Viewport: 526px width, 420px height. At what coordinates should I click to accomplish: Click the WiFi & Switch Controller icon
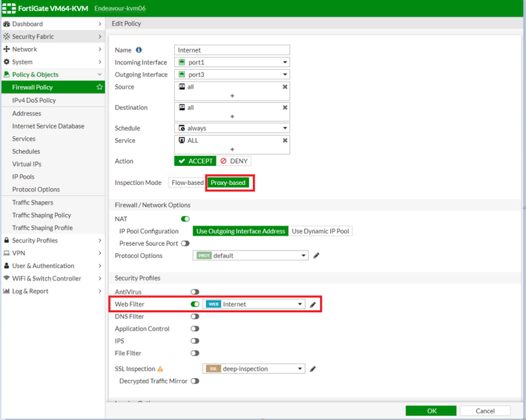6,278
